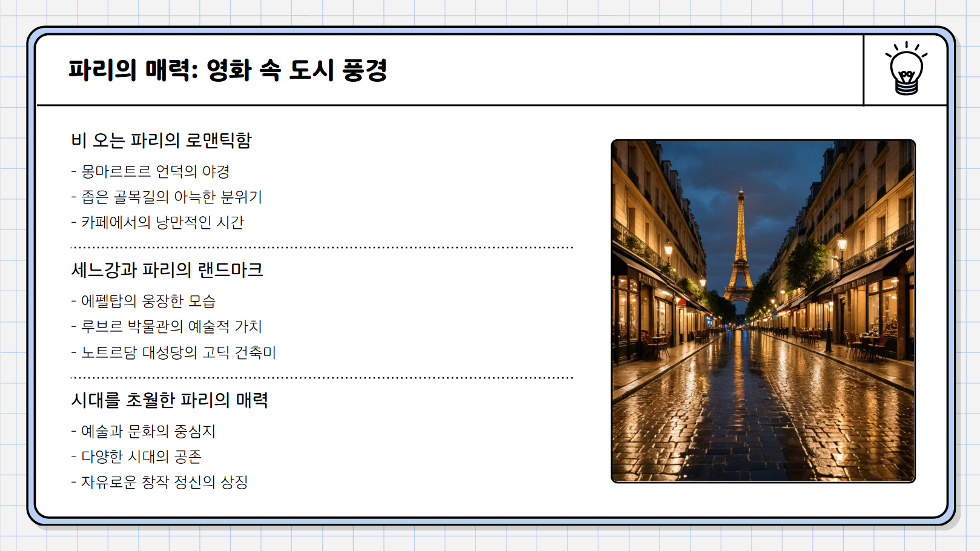Click the lower dotted divider line
Screen dimensions: 980x551
(x=321, y=377)
